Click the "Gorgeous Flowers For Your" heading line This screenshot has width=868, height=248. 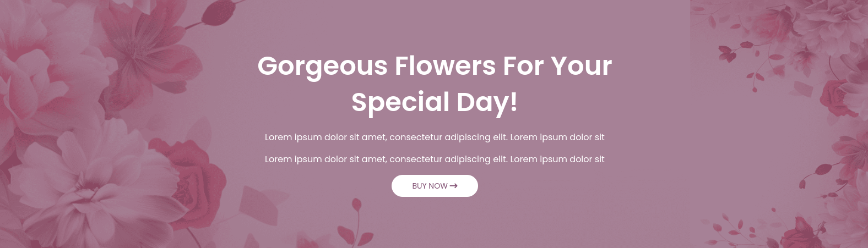[x=435, y=66]
